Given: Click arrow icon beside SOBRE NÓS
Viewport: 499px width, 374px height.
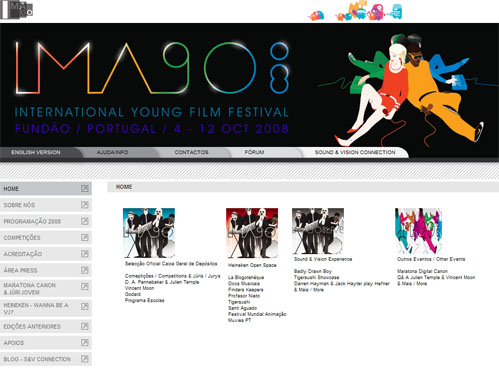Looking at the screenshot, I should click(85, 205).
